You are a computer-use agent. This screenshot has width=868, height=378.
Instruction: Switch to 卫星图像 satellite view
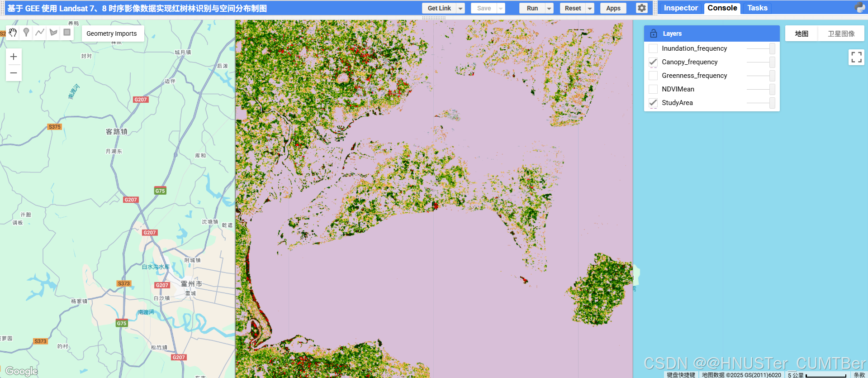841,33
